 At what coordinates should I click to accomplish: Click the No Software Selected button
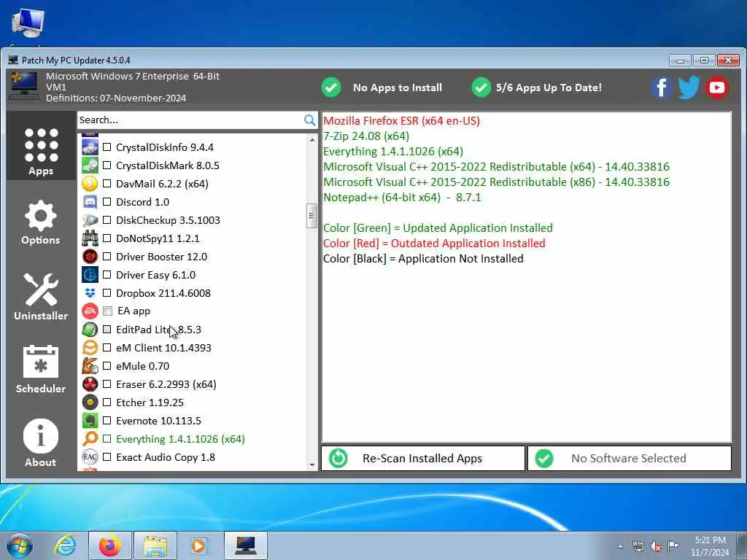630,458
